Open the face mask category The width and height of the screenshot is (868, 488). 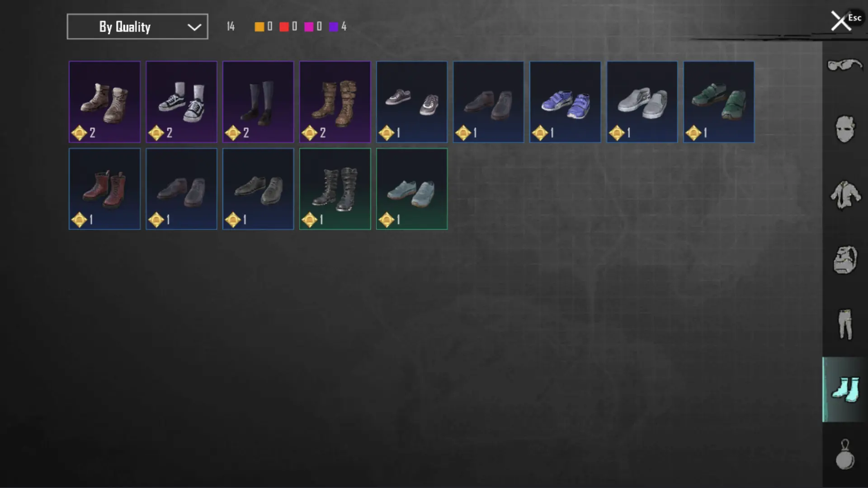(x=844, y=129)
